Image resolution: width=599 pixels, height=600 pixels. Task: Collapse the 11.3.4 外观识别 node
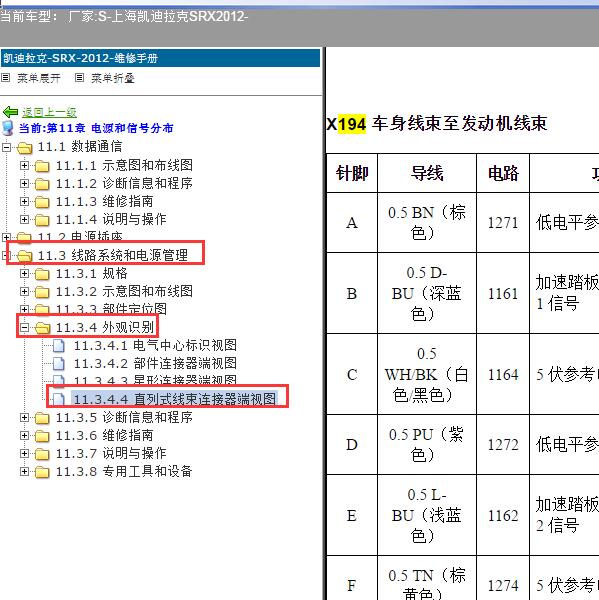coord(24,328)
